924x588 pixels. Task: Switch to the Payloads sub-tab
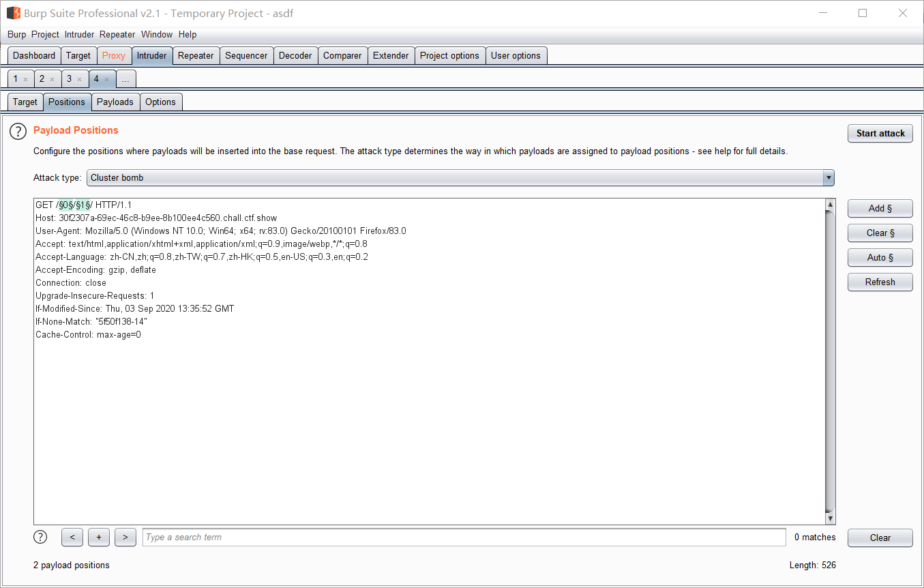pos(115,102)
